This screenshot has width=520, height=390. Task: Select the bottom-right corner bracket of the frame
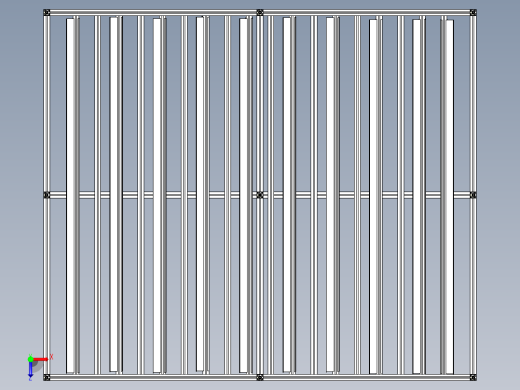pos(473,377)
